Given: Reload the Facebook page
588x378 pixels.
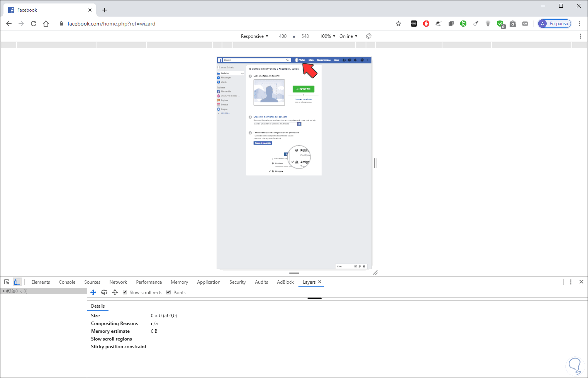Looking at the screenshot, I should [34, 24].
